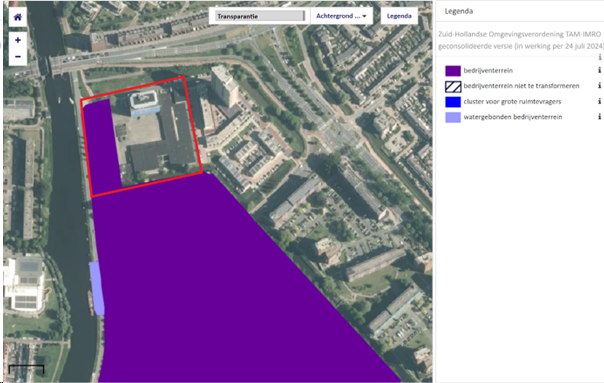This screenshot has height=383, width=604.
Task: Show info for cluster voor grote ruimtevragers
Action: pos(599,101)
